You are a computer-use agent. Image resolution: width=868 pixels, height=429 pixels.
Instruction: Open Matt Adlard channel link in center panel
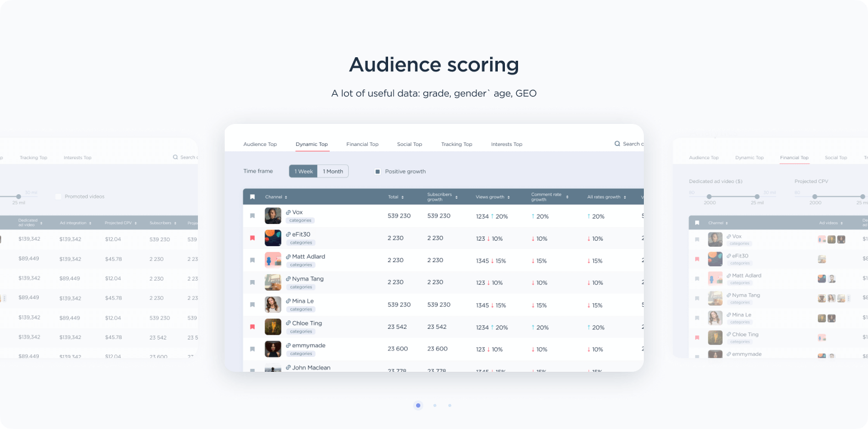309,257
